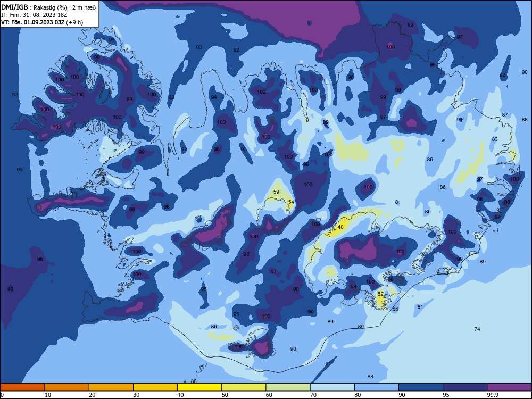Viewport: 532px width, 399px height.
Task: Click the light blue 80–90 legend swatch
Action: 377,387
